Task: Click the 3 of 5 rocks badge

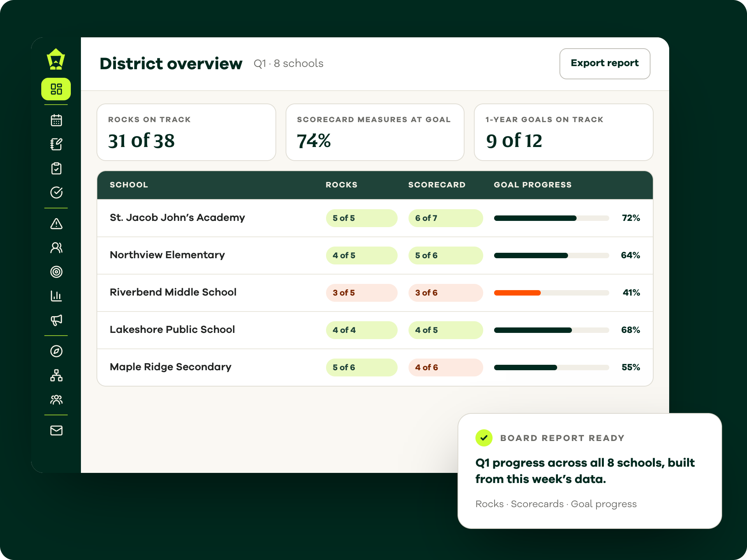Action: point(362,293)
